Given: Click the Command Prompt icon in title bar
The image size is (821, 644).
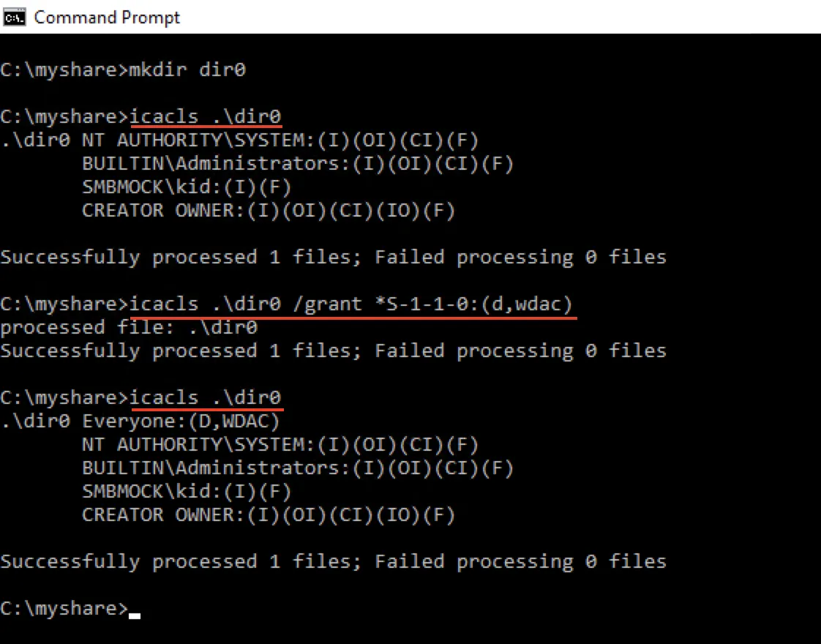Looking at the screenshot, I should (15, 17).
